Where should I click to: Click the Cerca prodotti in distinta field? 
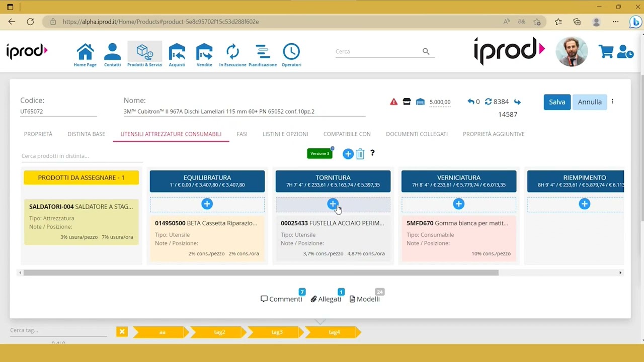point(82,156)
